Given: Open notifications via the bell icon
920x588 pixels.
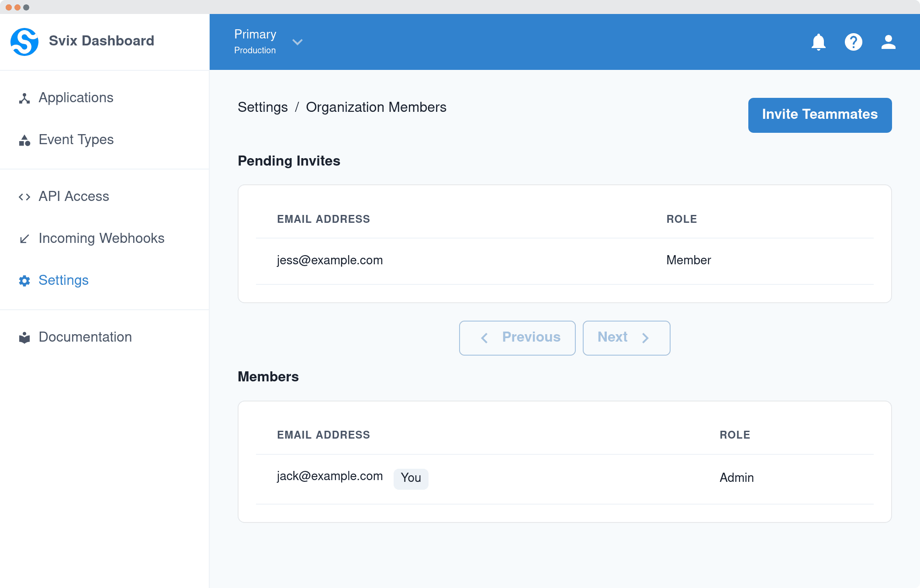Looking at the screenshot, I should point(819,42).
